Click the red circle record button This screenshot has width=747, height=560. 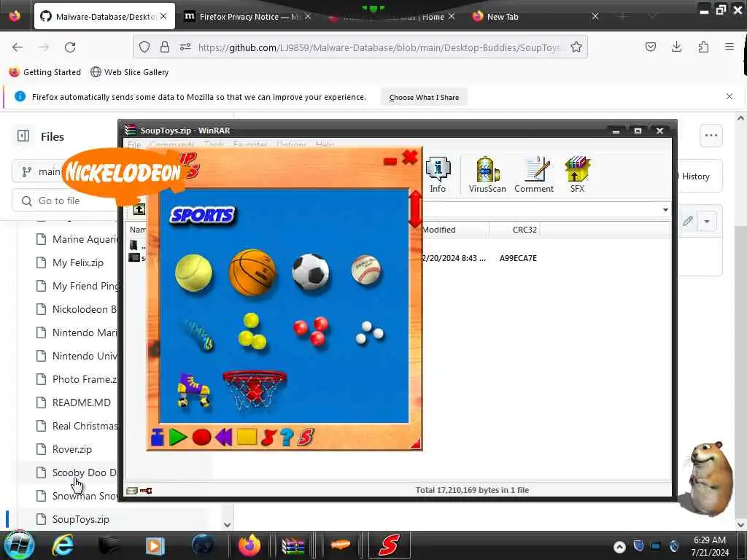click(x=201, y=437)
